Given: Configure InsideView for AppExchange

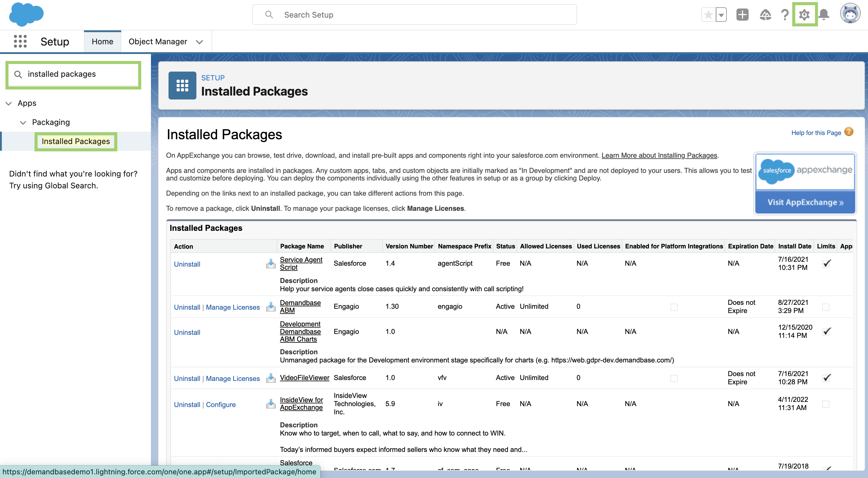Looking at the screenshot, I should coord(221,405).
